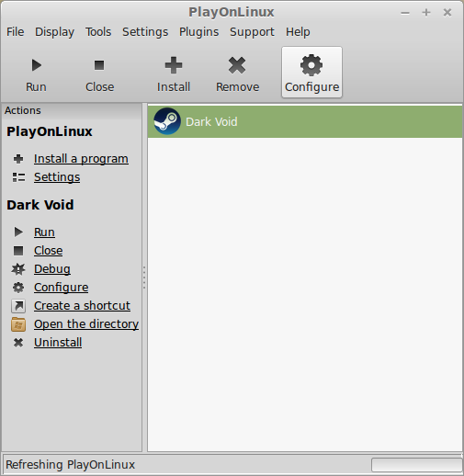Open the Plugins menu
Screen dimensions: 464x476
coord(199,32)
